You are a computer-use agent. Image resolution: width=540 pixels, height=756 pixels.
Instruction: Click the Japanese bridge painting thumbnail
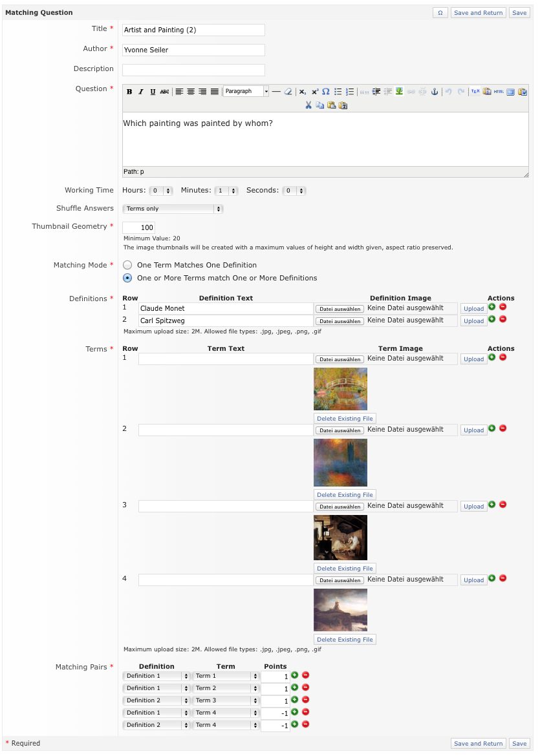click(x=340, y=389)
